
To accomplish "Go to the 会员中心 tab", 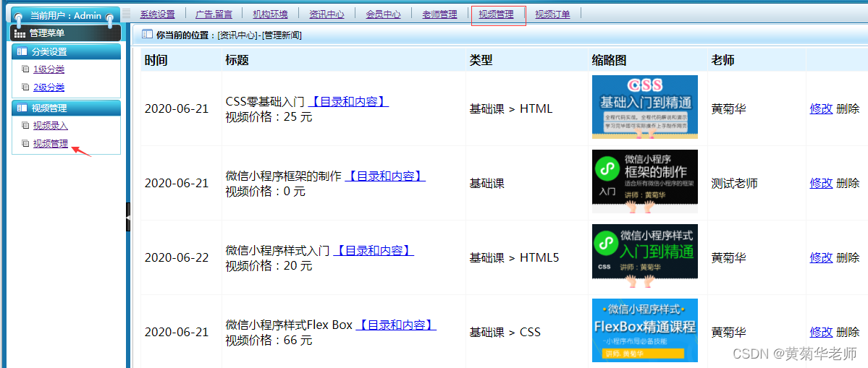I will [x=383, y=14].
